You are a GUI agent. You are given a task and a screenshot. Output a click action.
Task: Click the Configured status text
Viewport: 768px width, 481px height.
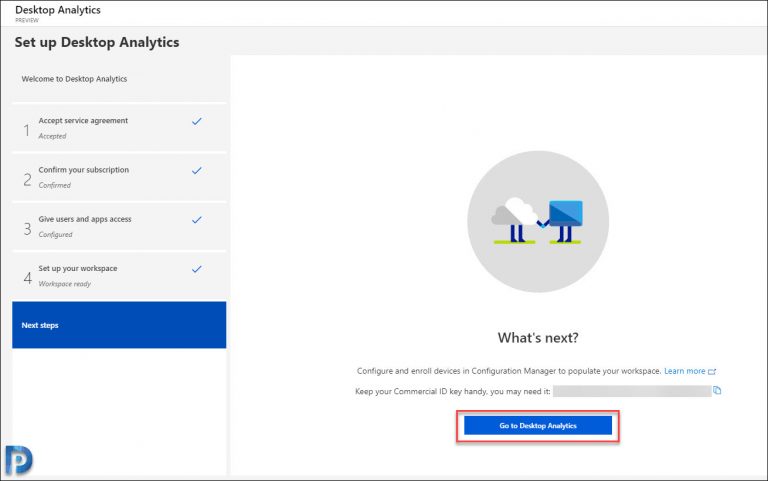[55, 234]
